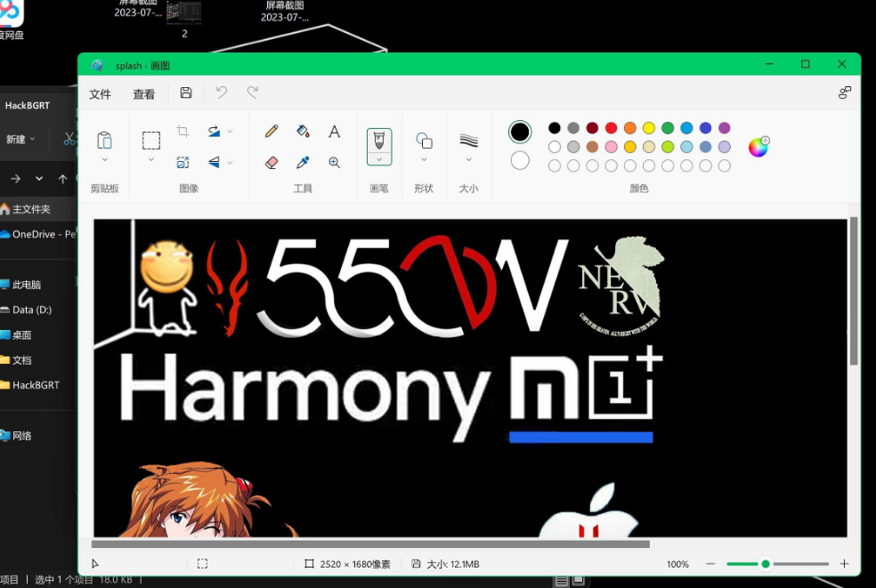Open the Resize and skew tool
The height and width of the screenshot is (588, 876).
point(182,163)
